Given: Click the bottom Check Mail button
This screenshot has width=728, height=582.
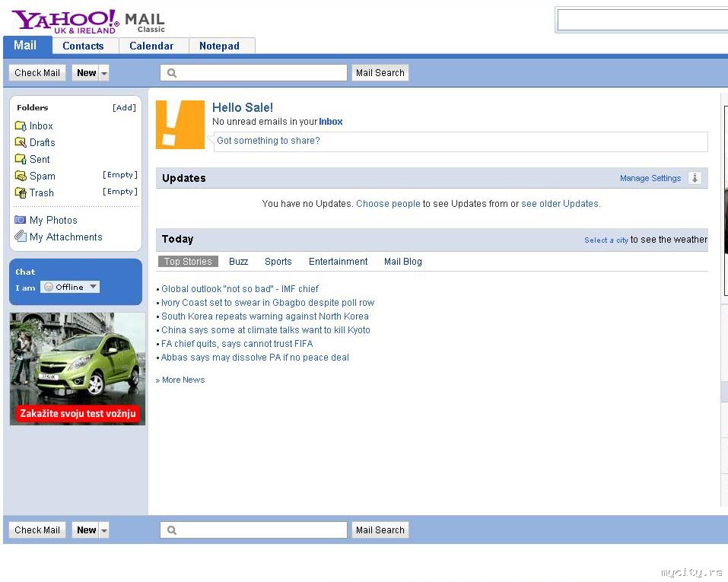Looking at the screenshot, I should click(x=37, y=530).
